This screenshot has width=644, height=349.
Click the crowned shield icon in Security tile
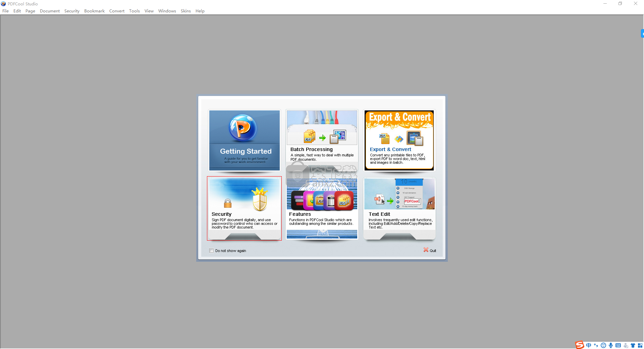(260, 199)
